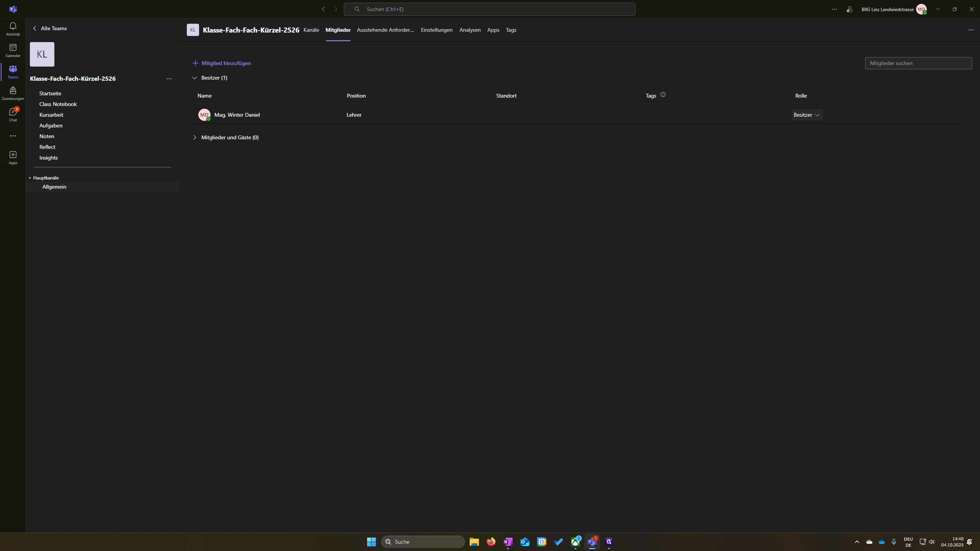Click the Tags info icon
The height and width of the screenshot is (551, 980).
(x=663, y=95)
